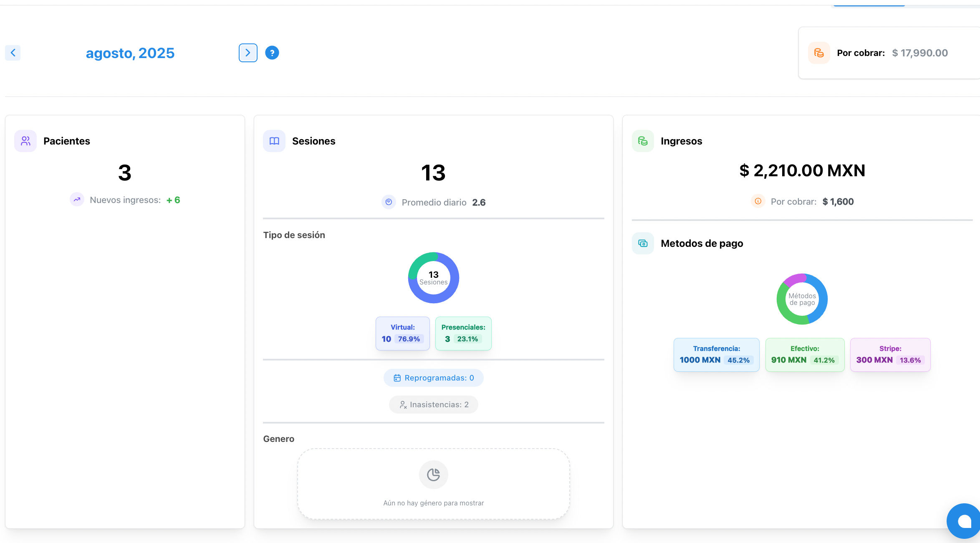Open the blue question mark help icon
The height and width of the screenshot is (543, 980).
pyautogui.click(x=272, y=53)
